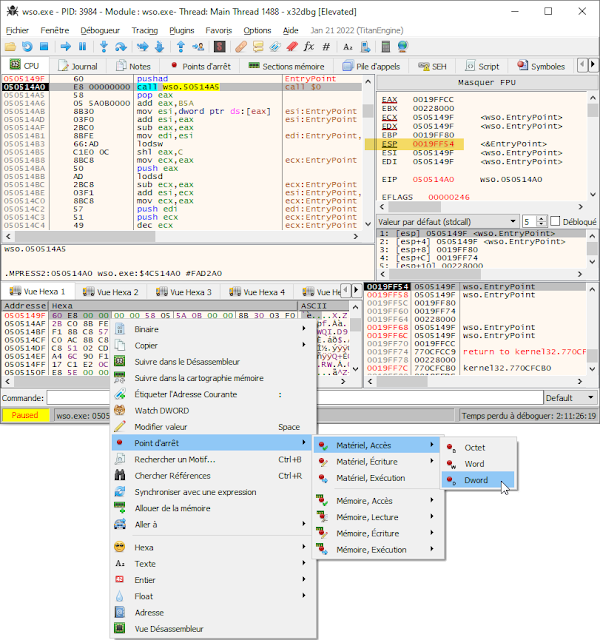The height and width of the screenshot is (640, 600).
Task: Pause execution with the pause toolbar icon
Action: click(82, 47)
